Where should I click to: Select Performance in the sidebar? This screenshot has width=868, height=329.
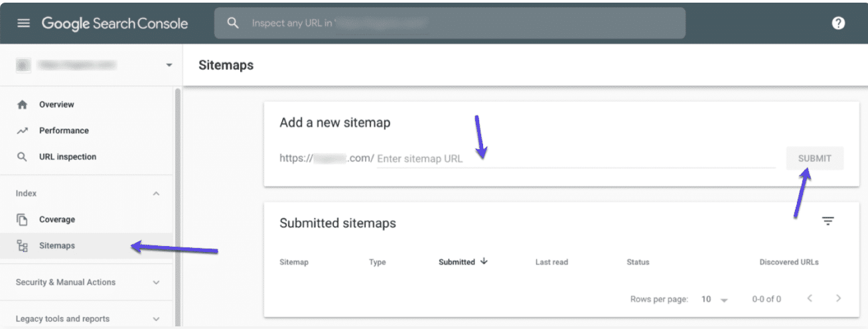[x=64, y=131]
